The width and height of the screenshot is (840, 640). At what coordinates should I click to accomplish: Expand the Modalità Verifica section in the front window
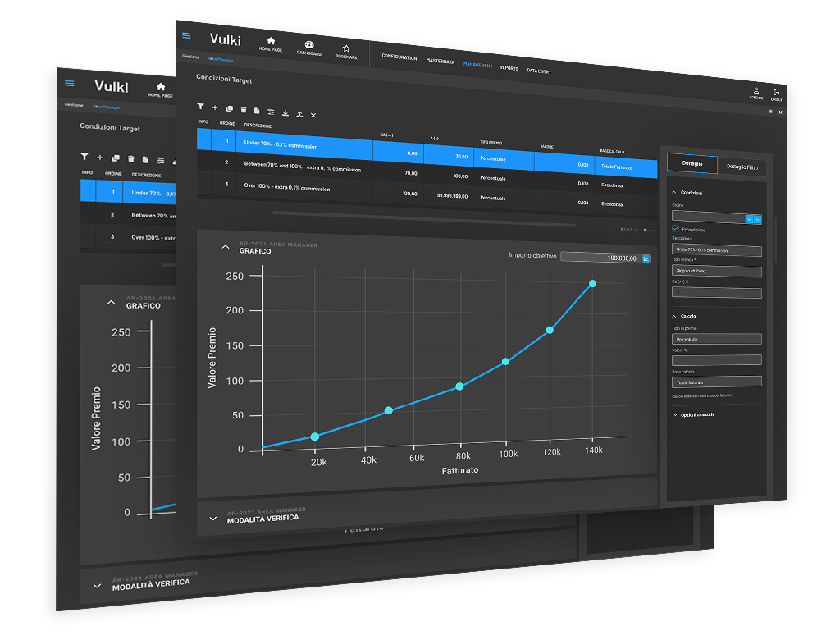213,518
